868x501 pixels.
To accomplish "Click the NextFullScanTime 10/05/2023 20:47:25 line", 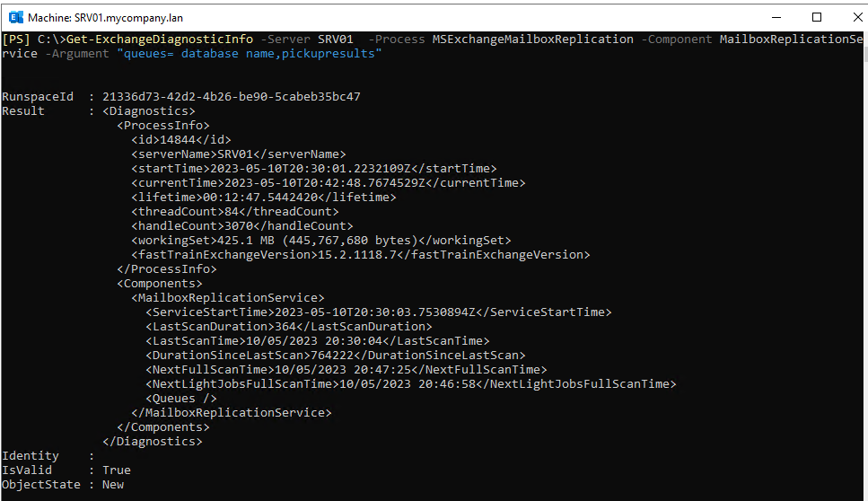I will click(346, 370).
